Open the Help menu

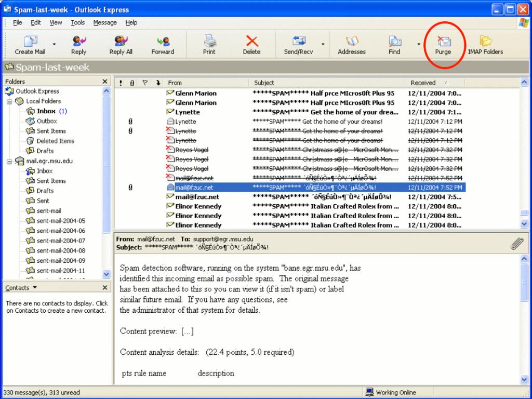(x=131, y=23)
